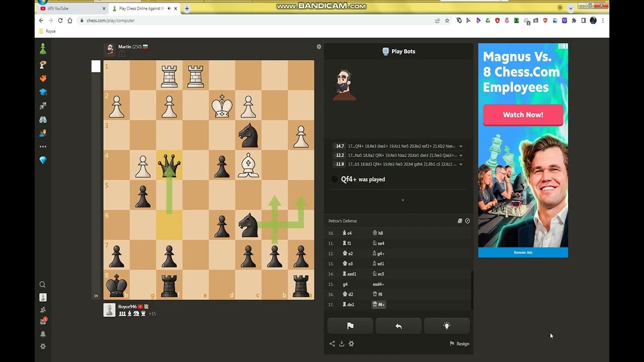Open the tab search dropdown arrow
The width and height of the screenshot is (644, 362).
571,8
